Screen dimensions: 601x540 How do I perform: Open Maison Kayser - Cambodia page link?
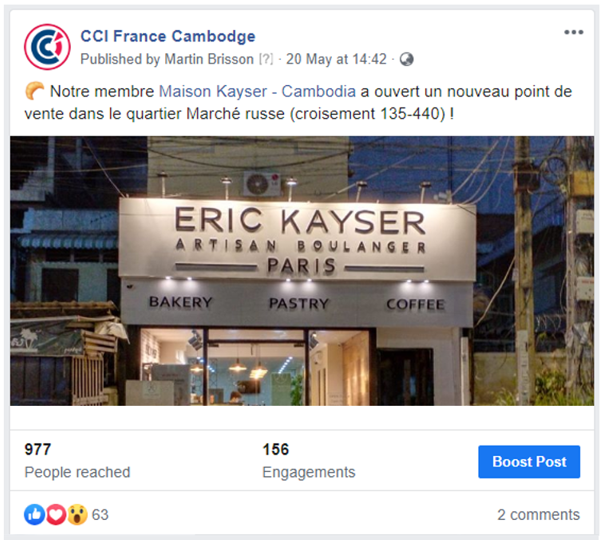[257, 92]
